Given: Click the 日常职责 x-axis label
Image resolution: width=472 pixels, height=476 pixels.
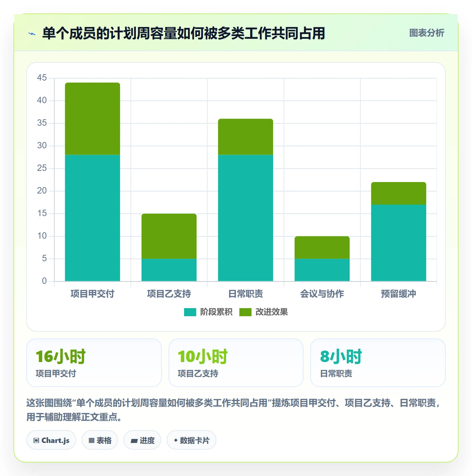Looking at the screenshot, I should [x=245, y=294].
